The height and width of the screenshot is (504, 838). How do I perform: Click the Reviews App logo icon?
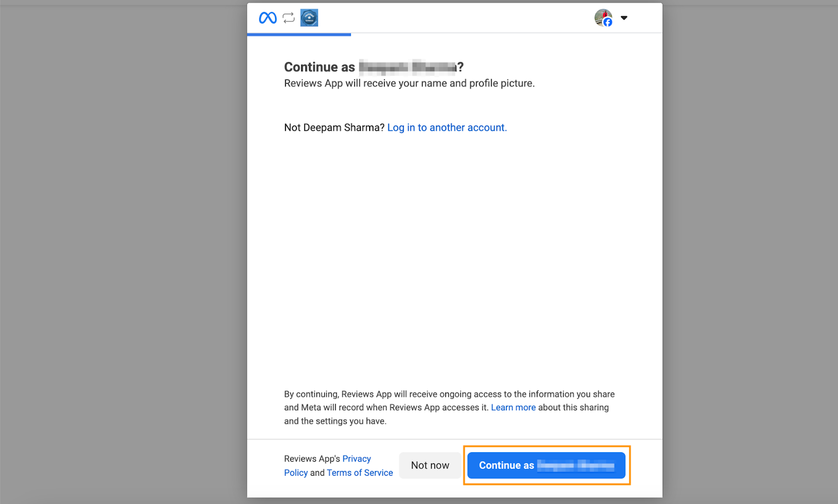tap(309, 18)
